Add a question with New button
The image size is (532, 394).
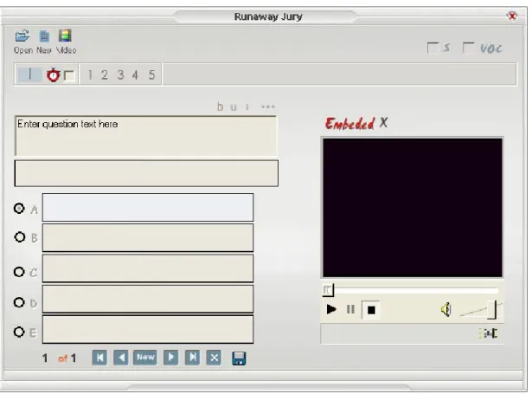tap(145, 358)
